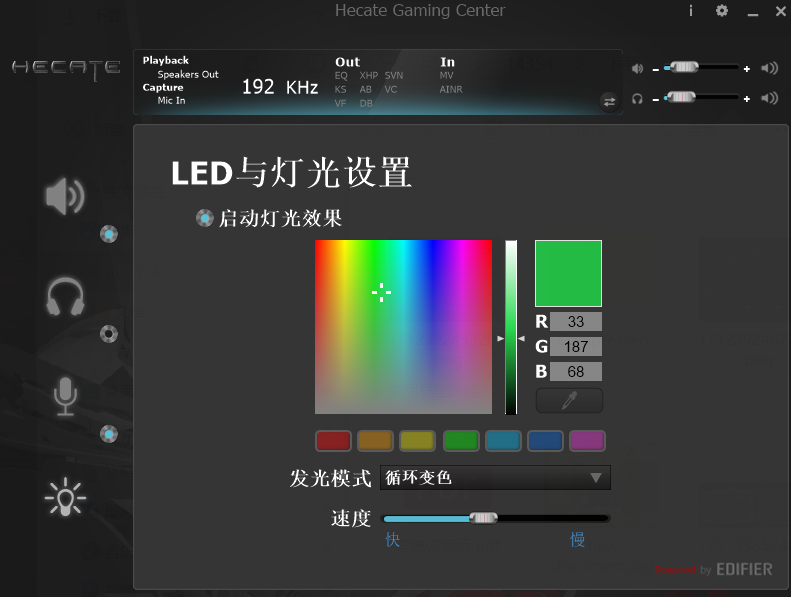This screenshot has height=597, width=791.
Task: Click AB in Out effects
Action: [x=366, y=89]
